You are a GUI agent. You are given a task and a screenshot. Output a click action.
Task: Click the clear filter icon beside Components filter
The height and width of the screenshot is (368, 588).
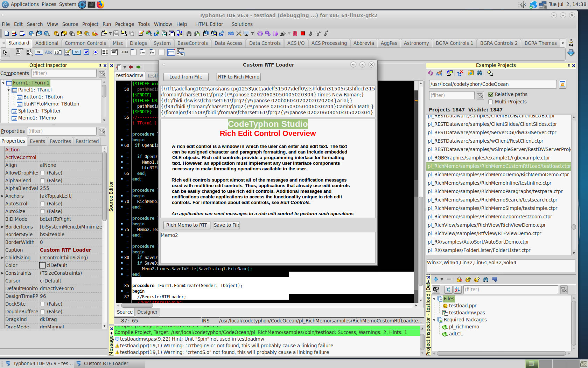click(102, 73)
